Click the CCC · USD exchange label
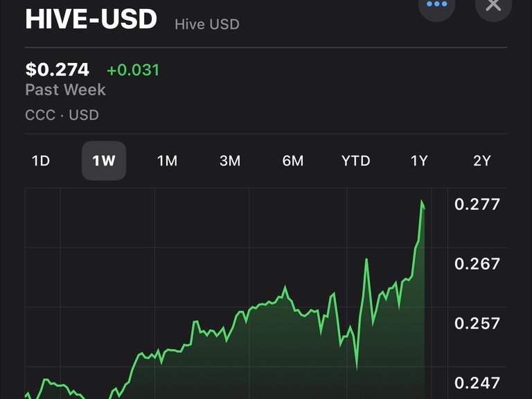532x399 pixels. pyautogui.click(x=62, y=115)
